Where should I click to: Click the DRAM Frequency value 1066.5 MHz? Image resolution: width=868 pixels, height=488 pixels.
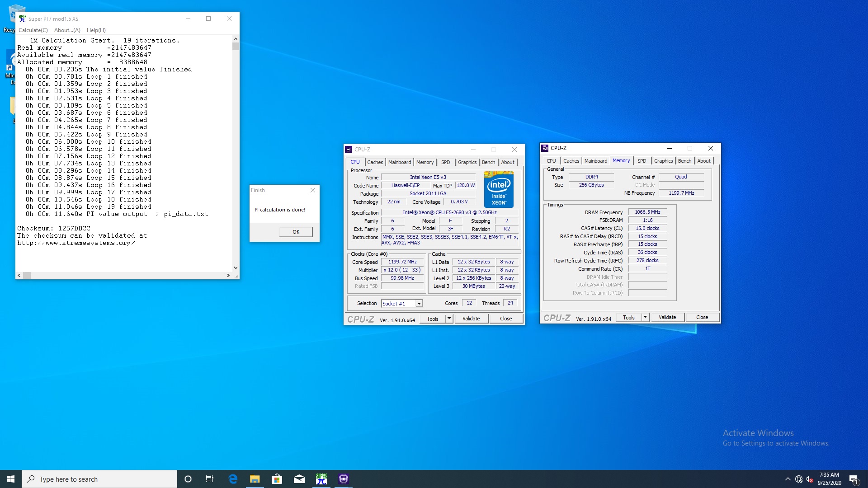tap(647, 212)
